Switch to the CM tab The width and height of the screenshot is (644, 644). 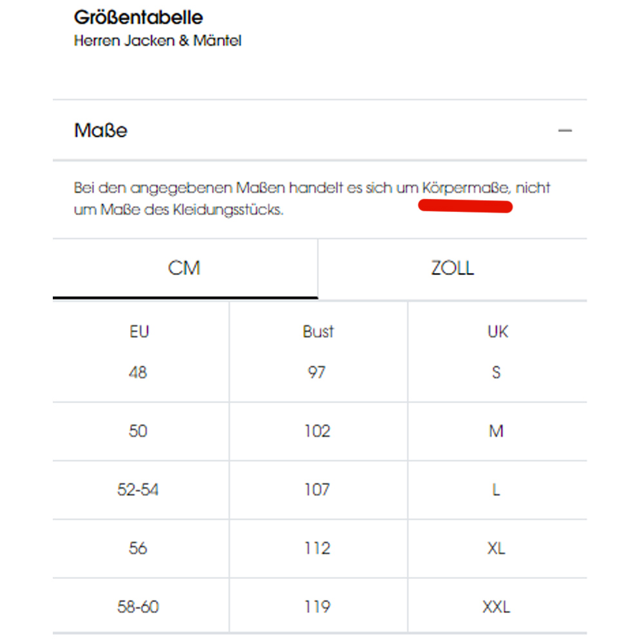[x=185, y=268]
